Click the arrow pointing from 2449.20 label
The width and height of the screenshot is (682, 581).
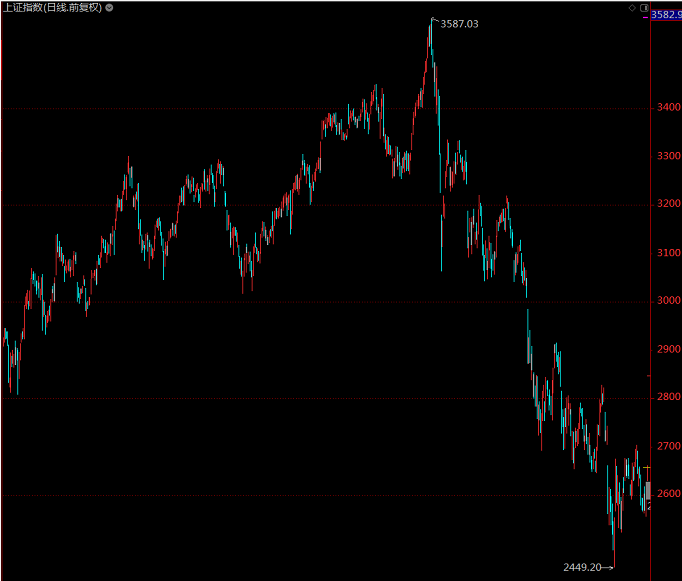tap(607, 567)
